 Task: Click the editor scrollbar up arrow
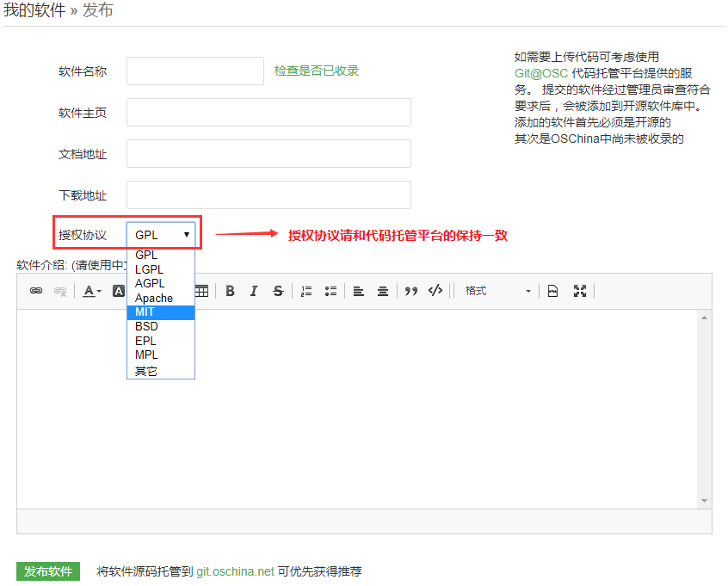click(704, 318)
